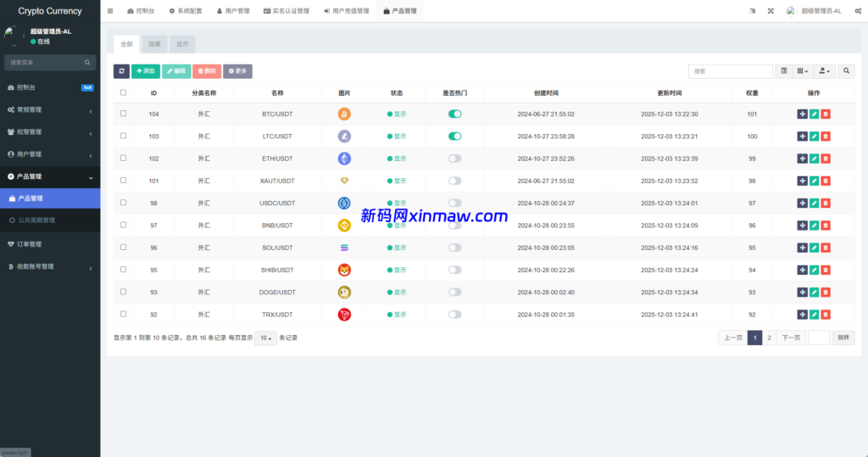Expand 常规管理 sidebar menu
868x457 pixels.
(x=50, y=109)
